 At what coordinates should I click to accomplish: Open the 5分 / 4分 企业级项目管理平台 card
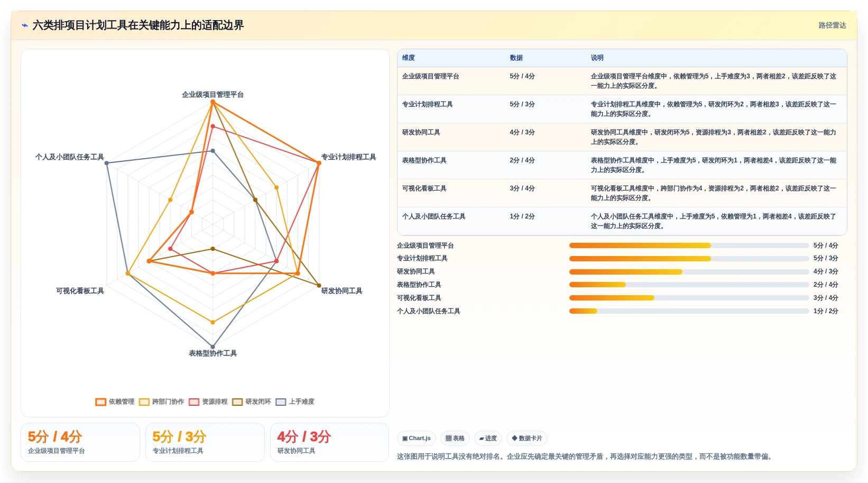[x=80, y=442]
